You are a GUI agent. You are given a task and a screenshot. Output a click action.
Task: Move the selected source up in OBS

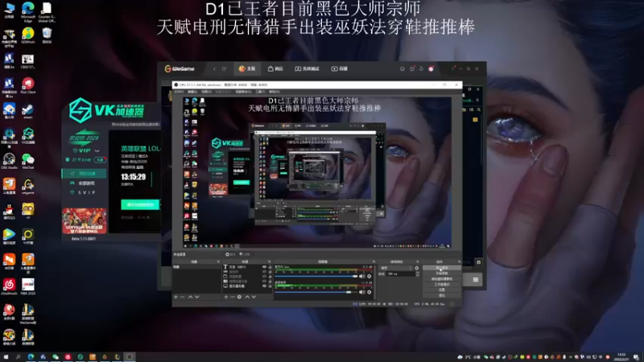(247, 297)
